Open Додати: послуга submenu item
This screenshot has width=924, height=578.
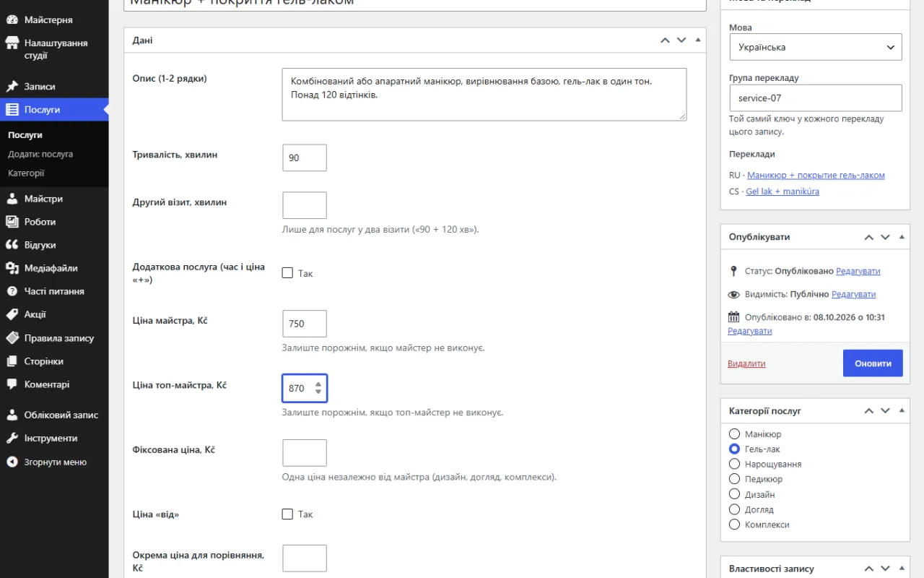point(40,154)
